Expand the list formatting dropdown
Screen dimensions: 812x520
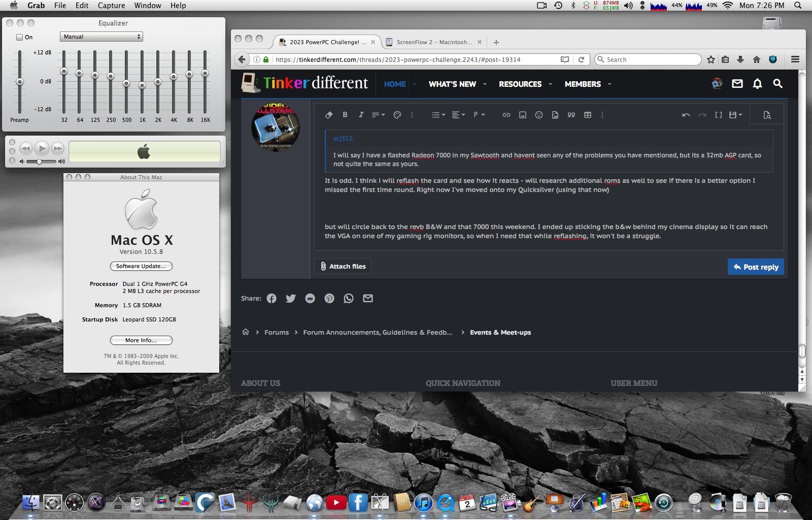tap(438, 115)
